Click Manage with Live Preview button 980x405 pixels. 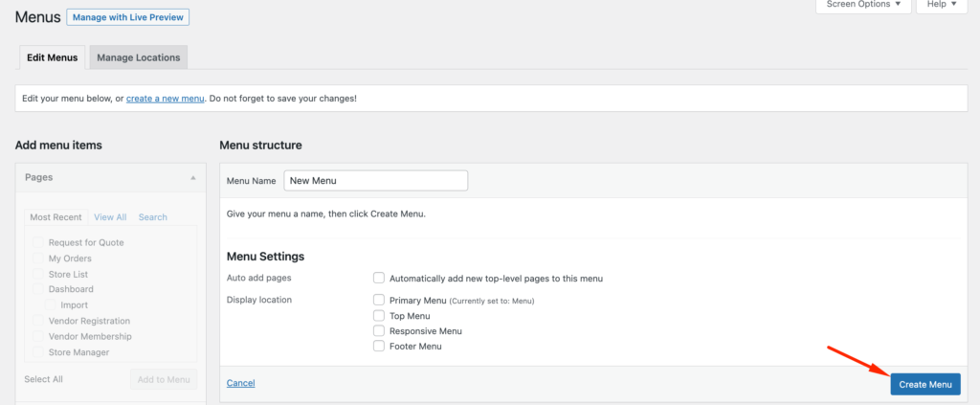click(x=127, y=17)
